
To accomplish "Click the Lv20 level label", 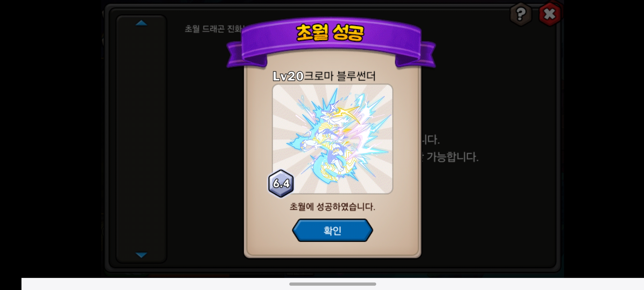I will pyautogui.click(x=288, y=76).
